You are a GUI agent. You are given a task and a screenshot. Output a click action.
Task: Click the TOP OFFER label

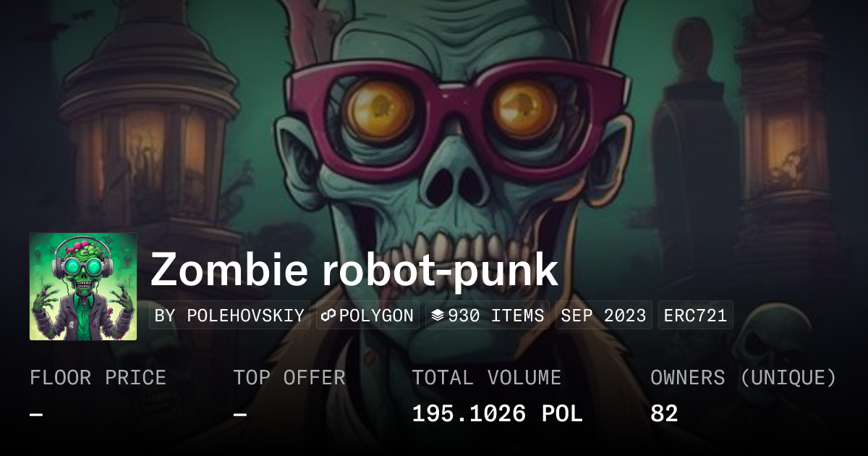[289, 378]
